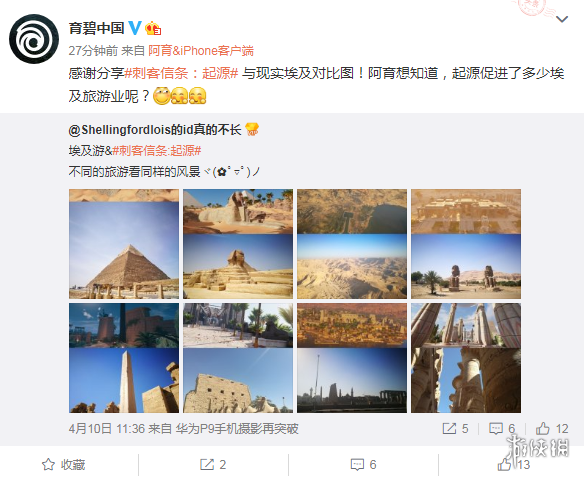The width and height of the screenshot is (584, 478).
Task: View the Sphinx comparison thumbnail
Action: point(238,244)
